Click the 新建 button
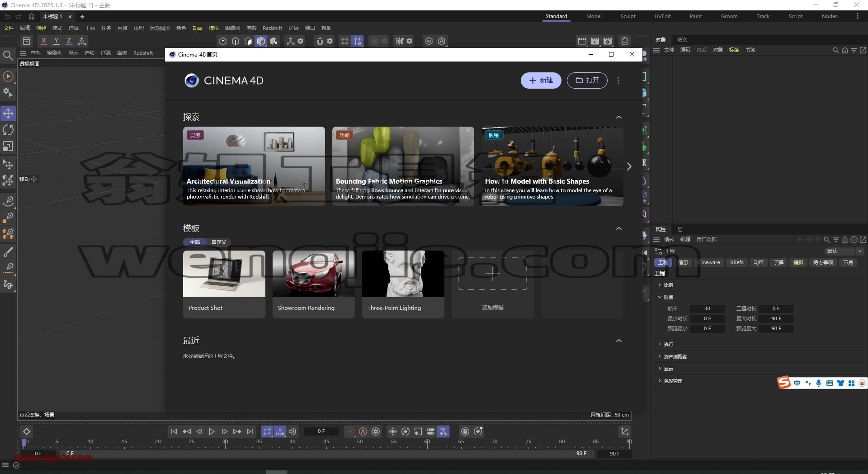This screenshot has width=868, height=474. pyautogui.click(x=541, y=81)
